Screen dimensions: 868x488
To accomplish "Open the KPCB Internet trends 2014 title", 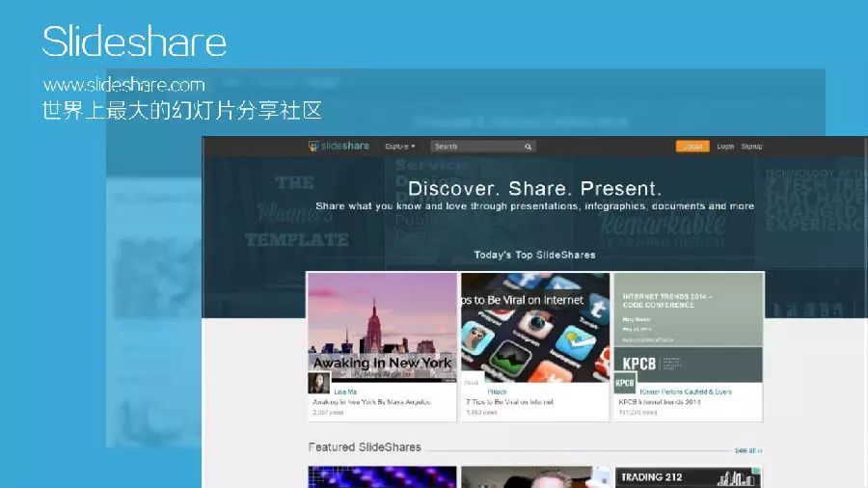I will pyautogui.click(x=660, y=402).
